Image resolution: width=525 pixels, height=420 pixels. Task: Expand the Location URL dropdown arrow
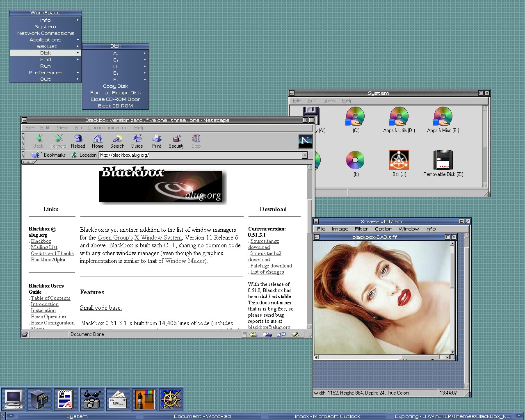click(305, 155)
